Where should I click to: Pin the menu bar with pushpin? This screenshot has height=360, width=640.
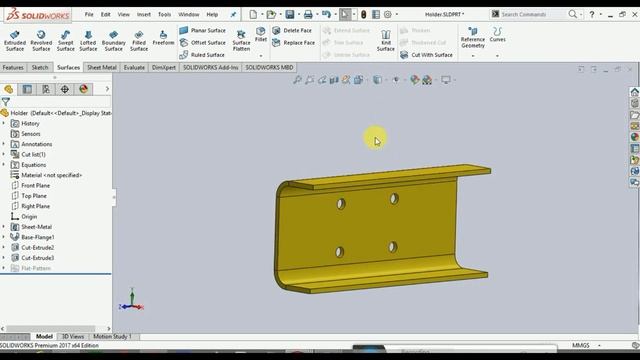[x=233, y=15]
